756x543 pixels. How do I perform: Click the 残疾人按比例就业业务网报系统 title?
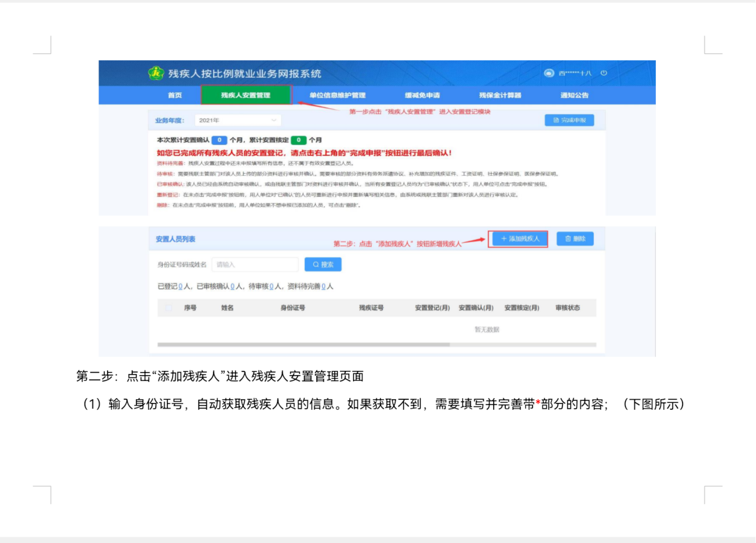pyautogui.click(x=244, y=74)
